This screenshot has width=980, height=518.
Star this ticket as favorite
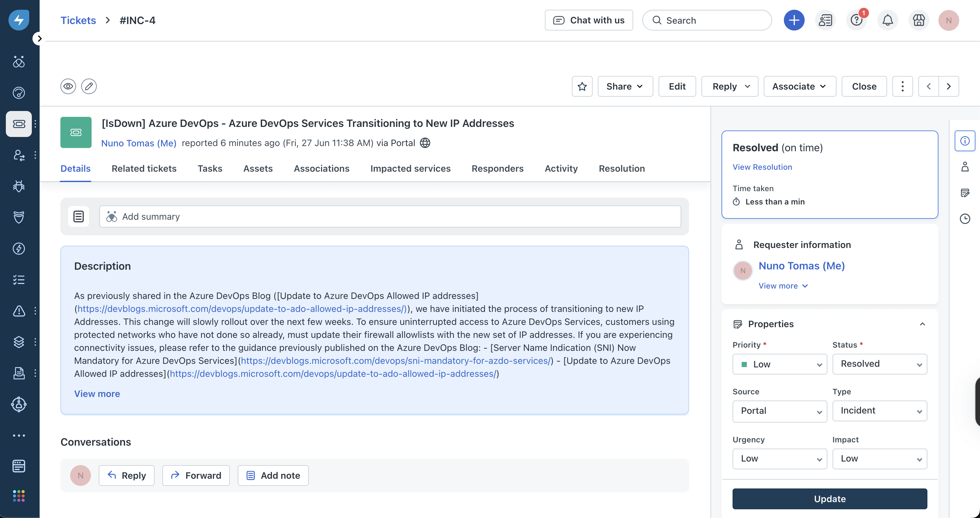point(582,86)
